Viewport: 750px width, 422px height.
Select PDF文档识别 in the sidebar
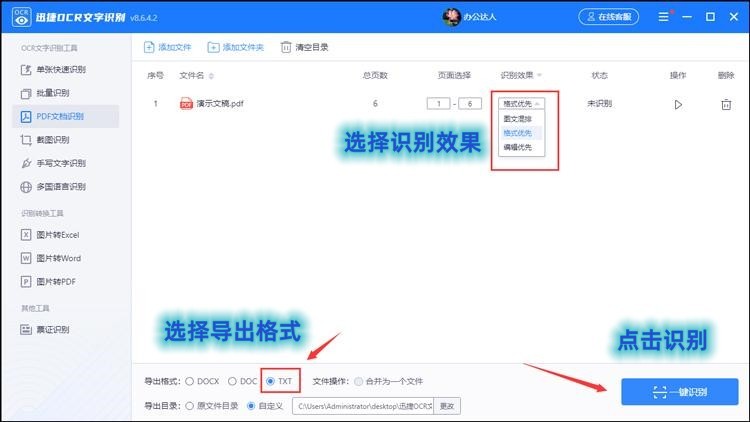tap(66, 116)
